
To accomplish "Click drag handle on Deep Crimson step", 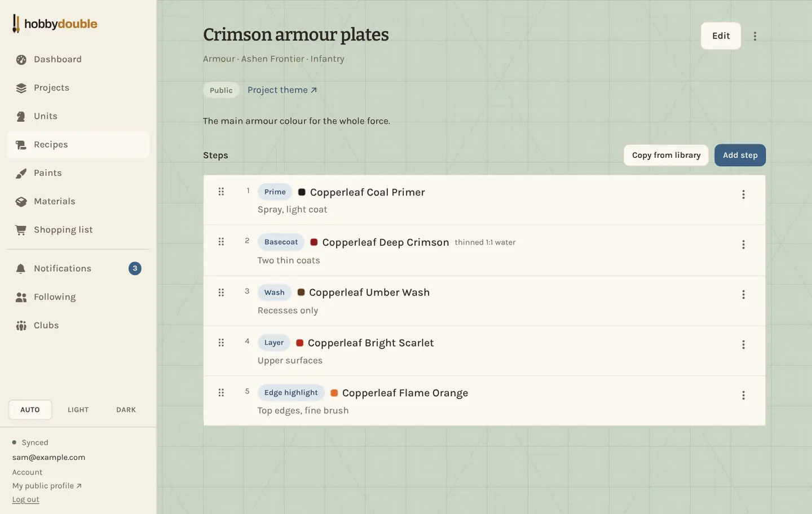I will click(221, 242).
